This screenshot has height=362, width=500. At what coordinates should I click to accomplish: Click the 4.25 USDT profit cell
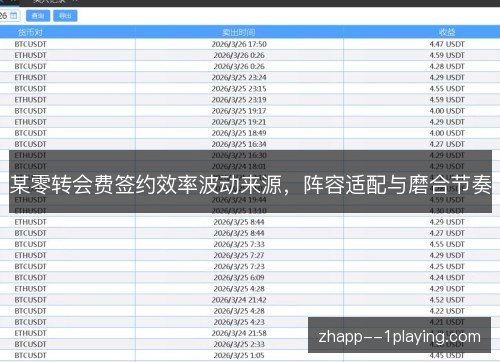pos(447,266)
